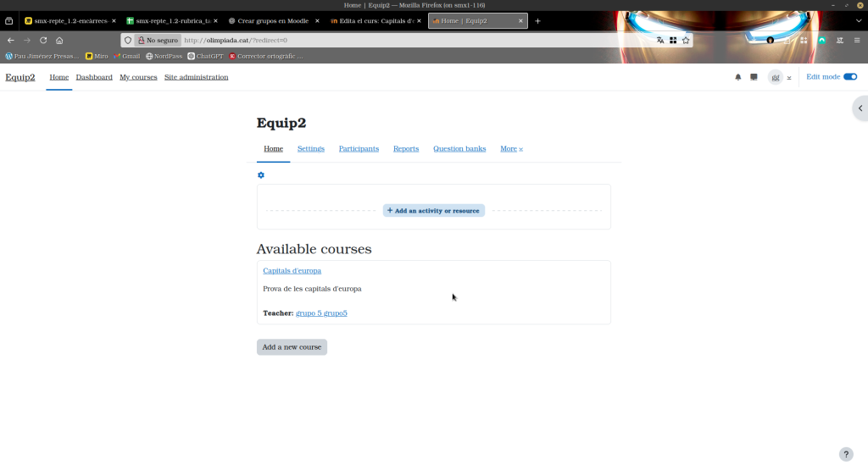Open the help question mark button
Screen dimensions: 868x476
(846, 455)
